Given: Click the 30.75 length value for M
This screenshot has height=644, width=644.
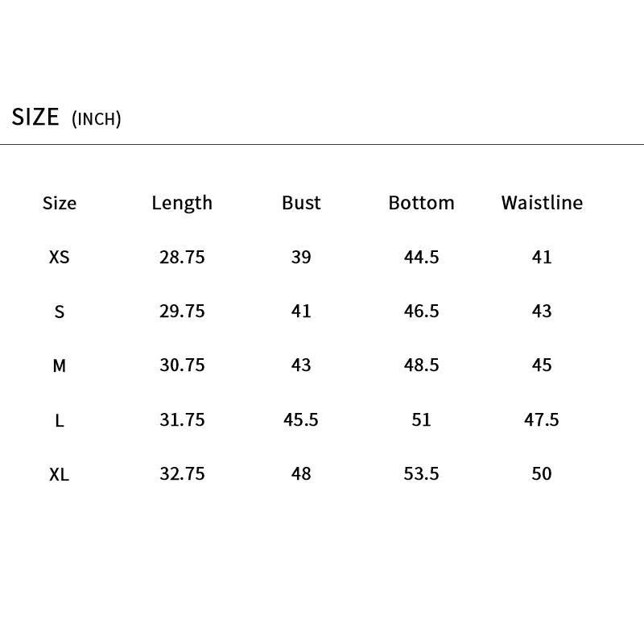Looking at the screenshot, I should pos(182,365).
